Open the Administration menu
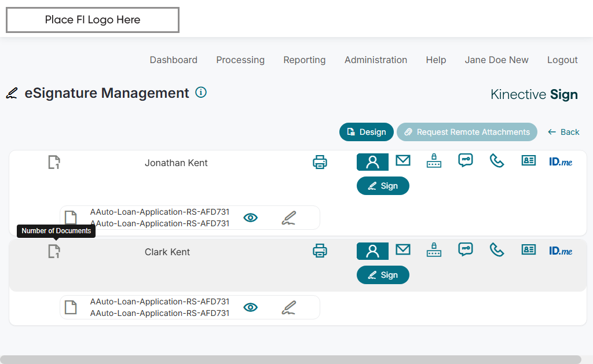Screen dimensions: 593x364 coord(376,60)
